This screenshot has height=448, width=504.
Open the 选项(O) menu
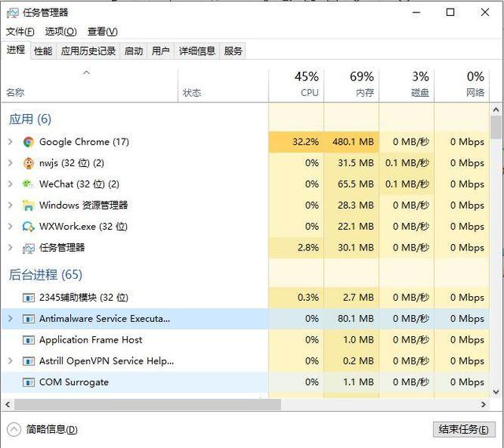61,31
